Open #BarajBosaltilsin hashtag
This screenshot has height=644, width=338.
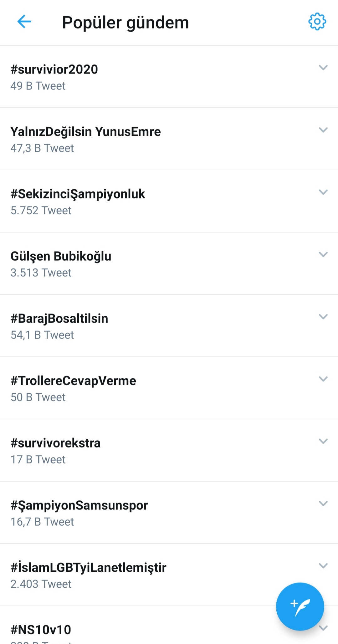pos(169,326)
